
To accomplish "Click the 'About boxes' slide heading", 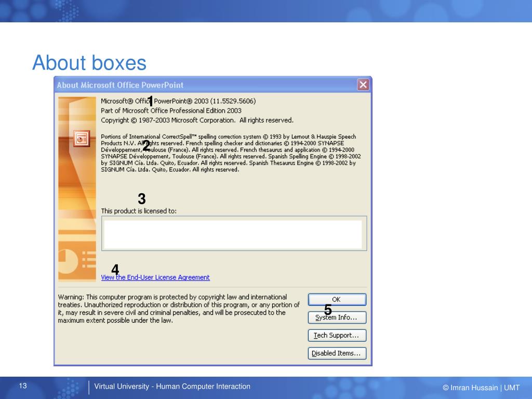I will [89, 63].
